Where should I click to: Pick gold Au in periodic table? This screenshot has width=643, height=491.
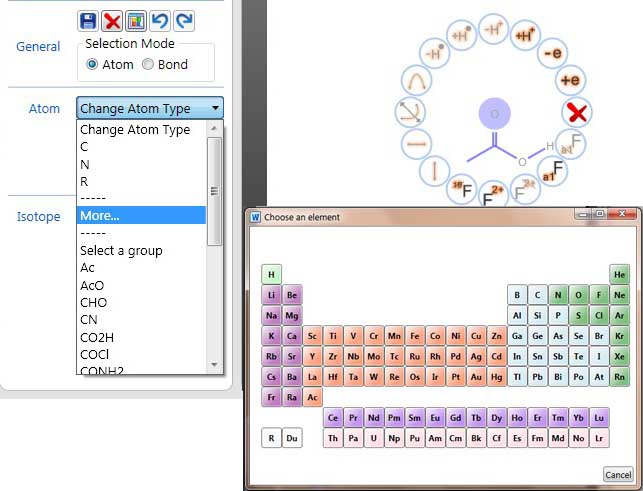point(476,377)
